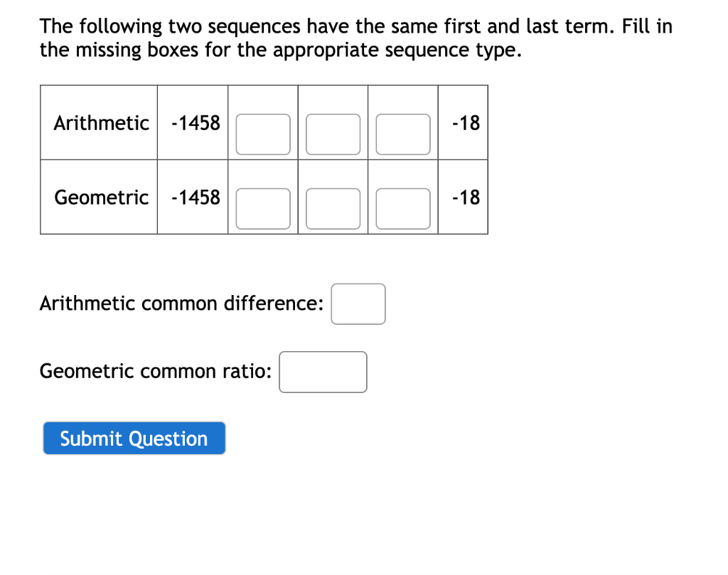This screenshot has width=728, height=575.
Task: Click the Arithmetic common difference input field
Action: pos(358,303)
